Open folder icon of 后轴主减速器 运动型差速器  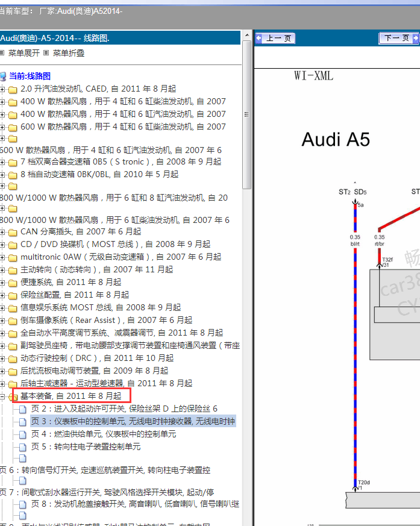point(13,384)
